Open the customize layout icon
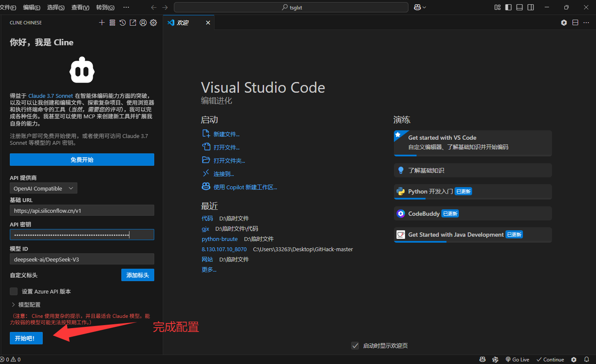Viewport: 596px width, 364px height. coord(497,7)
